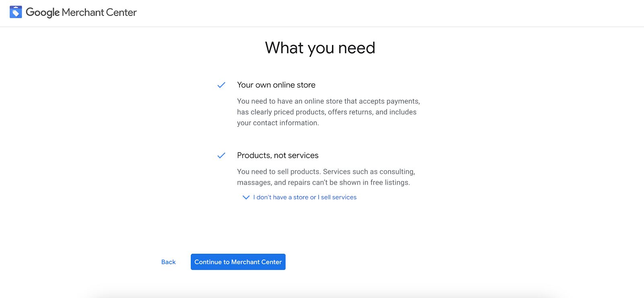Click the blue checkmark beside Your own online store

pyautogui.click(x=221, y=85)
